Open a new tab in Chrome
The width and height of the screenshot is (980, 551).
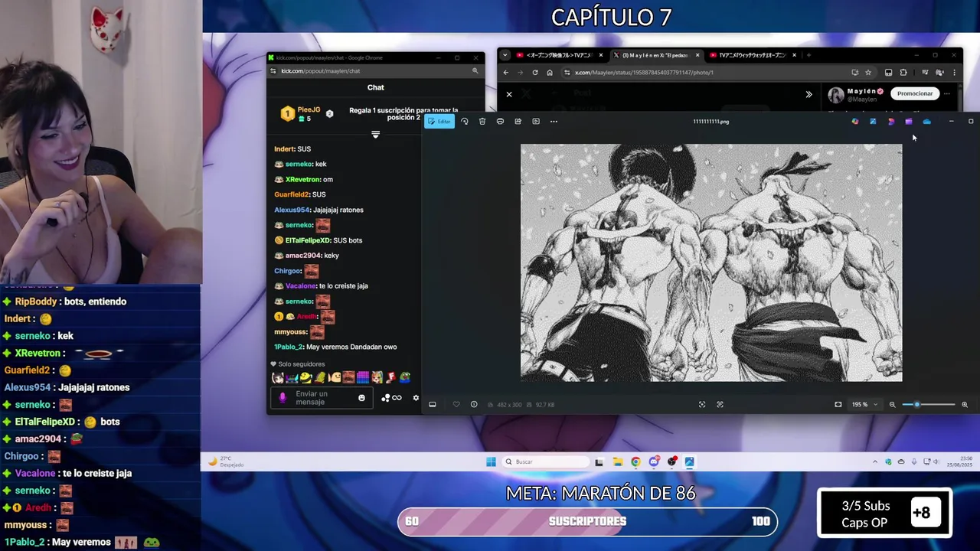click(x=808, y=55)
